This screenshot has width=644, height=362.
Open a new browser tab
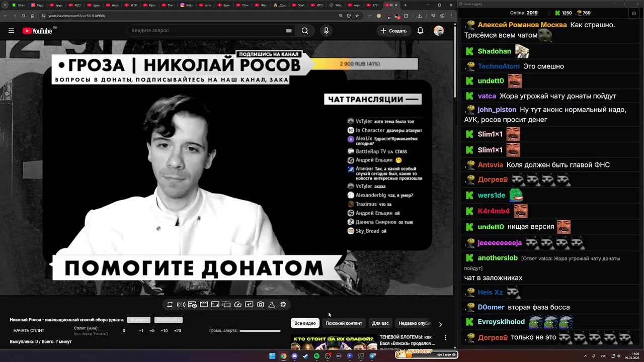[x=405, y=5]
